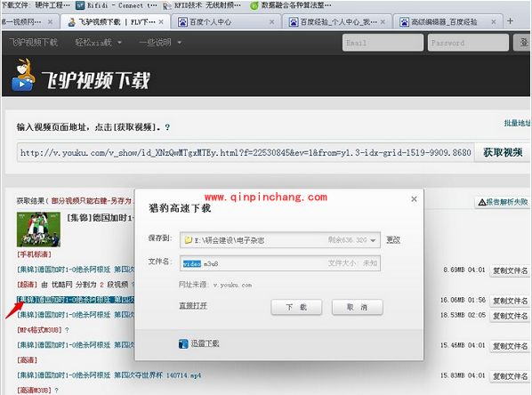Open the RFID技术 bookmark
Image resolution: width=532 pixels, height=395 pixels.
(x=202, y=5)
